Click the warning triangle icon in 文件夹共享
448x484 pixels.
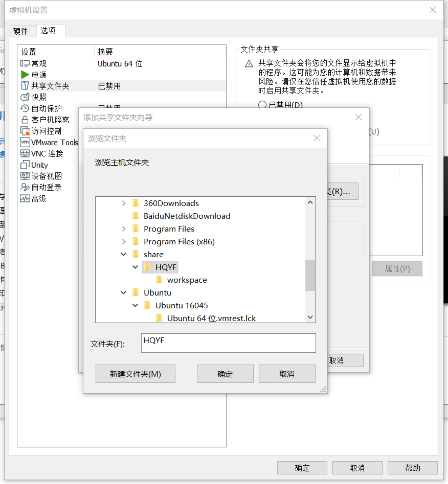coord(249,64)
